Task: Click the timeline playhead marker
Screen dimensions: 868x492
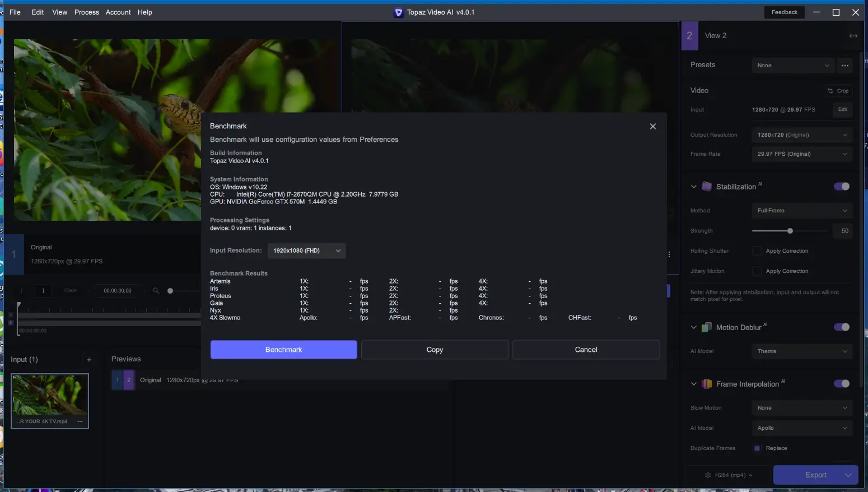Action: pos(18,305)
